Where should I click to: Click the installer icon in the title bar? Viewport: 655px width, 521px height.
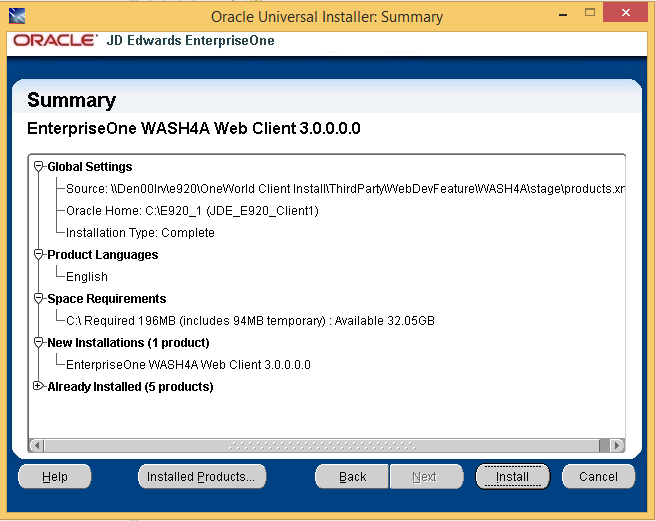(x=17, y=16)
